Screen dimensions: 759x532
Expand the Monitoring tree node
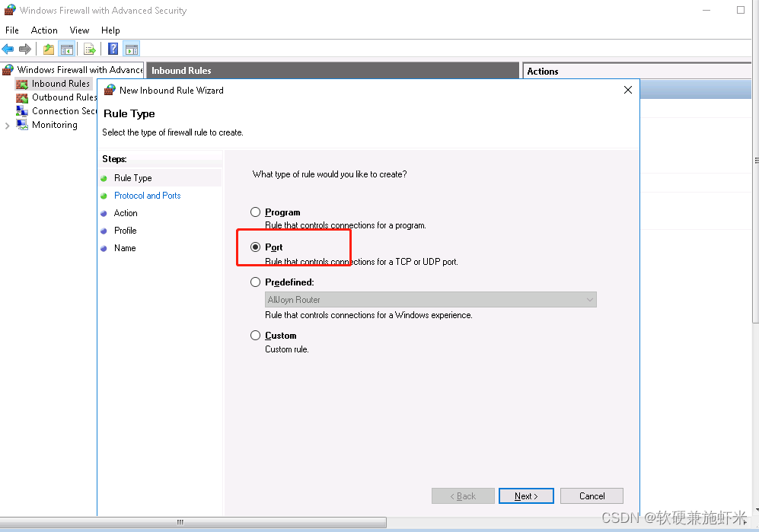[8, 126]
